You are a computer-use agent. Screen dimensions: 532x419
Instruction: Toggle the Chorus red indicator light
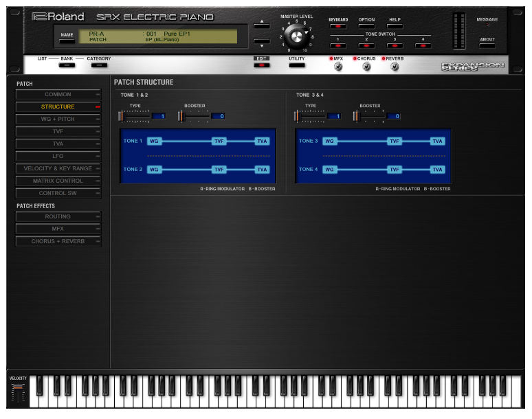355,58
